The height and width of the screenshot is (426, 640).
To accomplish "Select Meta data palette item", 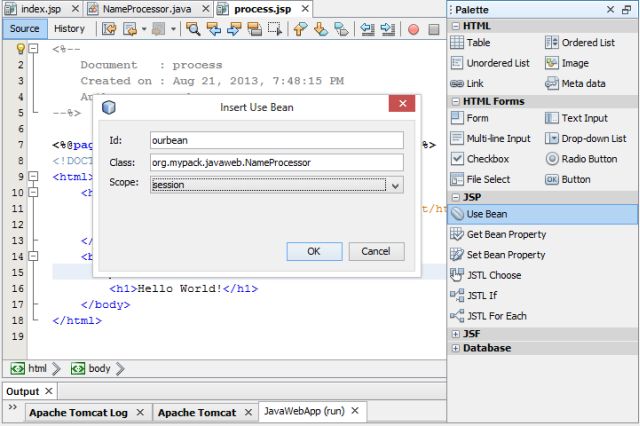I will 575,84.
